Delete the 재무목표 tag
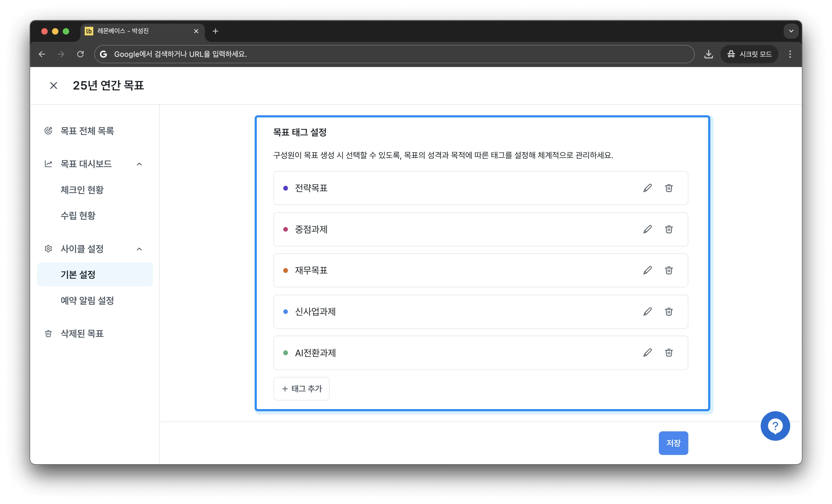Viewport: 832px width, 504px height. [668, 270]
